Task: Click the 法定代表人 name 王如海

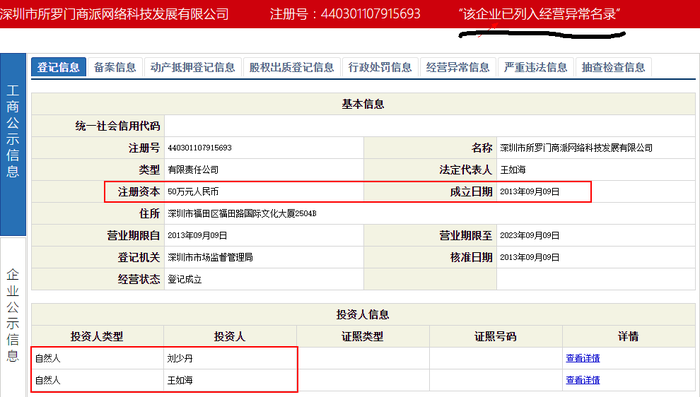Action: coord(512,170)
